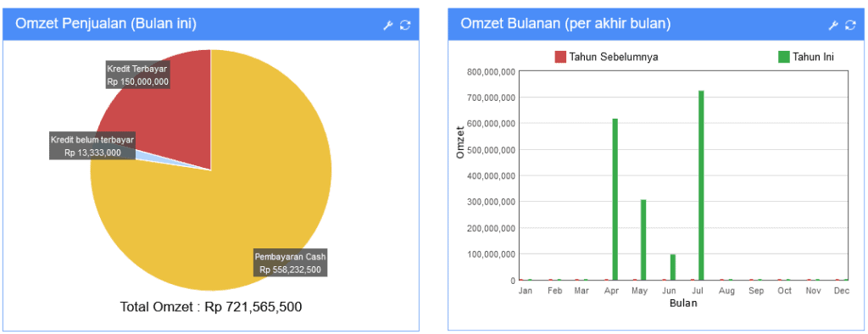The width and height of the screenshot is (868, 334).
Task: Click the Pembayaran Cash Rp 558,232,500 label
Action: point(290,263)
